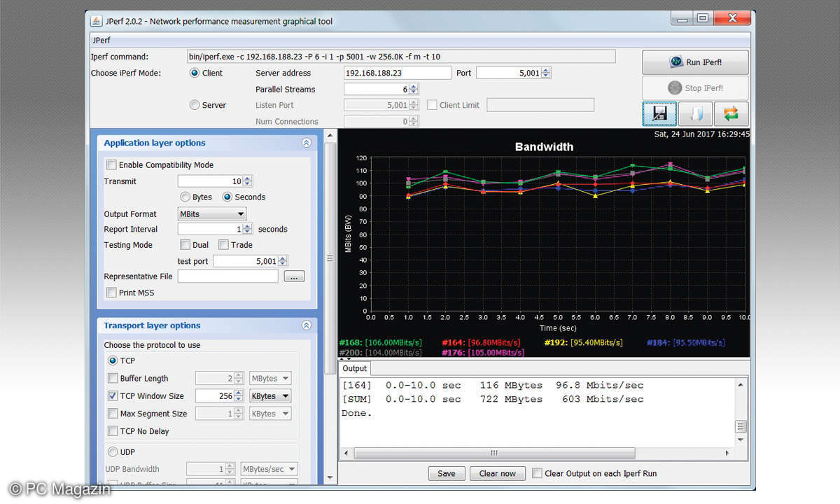This screenshot has width=840, height=504.
Task: Click the Bandwidth chart title
Action: pyautogui.click(x=544, y=147)
